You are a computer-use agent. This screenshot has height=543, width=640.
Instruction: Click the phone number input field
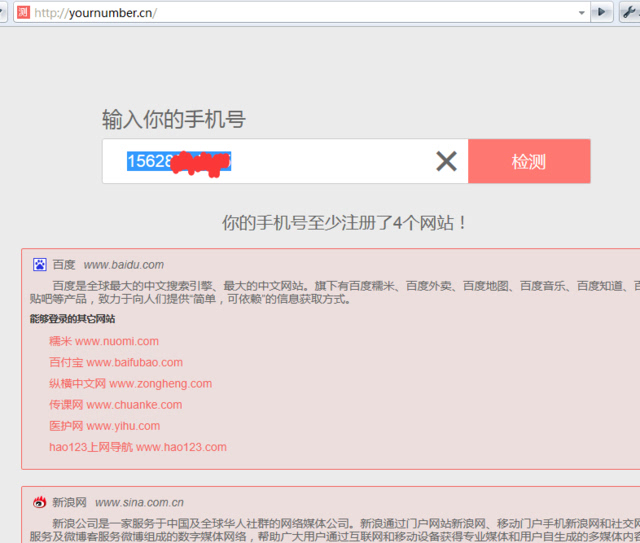pos(285,161)
